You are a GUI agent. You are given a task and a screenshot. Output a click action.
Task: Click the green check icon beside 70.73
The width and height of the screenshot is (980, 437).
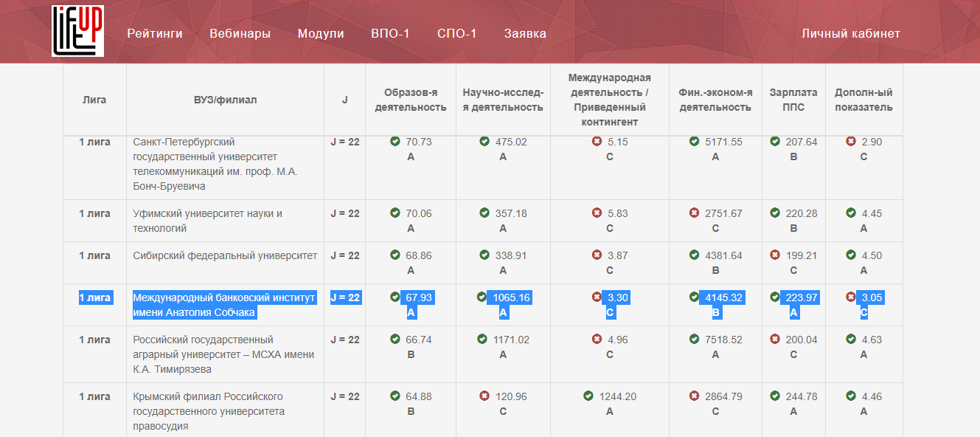(x=395, y=142)
